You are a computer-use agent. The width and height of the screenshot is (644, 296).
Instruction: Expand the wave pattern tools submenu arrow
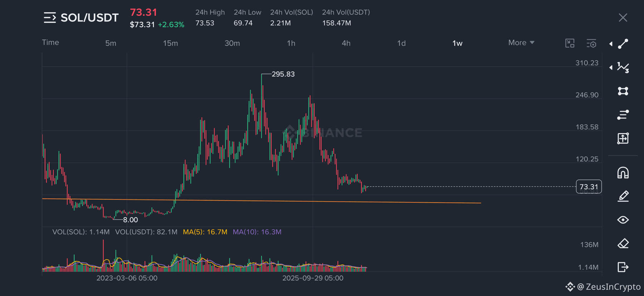tap(611, 68)
